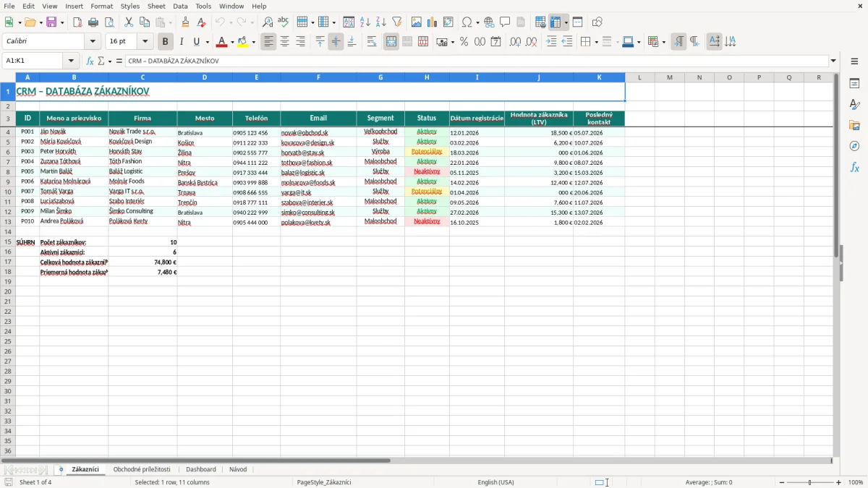The image size is (868, 488).
Task: Apply yellow background color swatch
Action: (243, 42)
